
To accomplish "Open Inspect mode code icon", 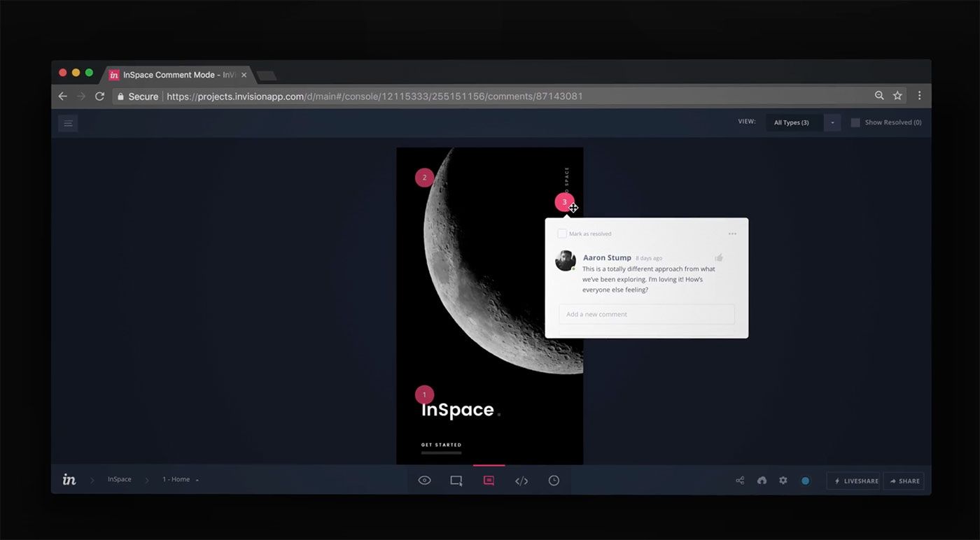I will (521, 481).
